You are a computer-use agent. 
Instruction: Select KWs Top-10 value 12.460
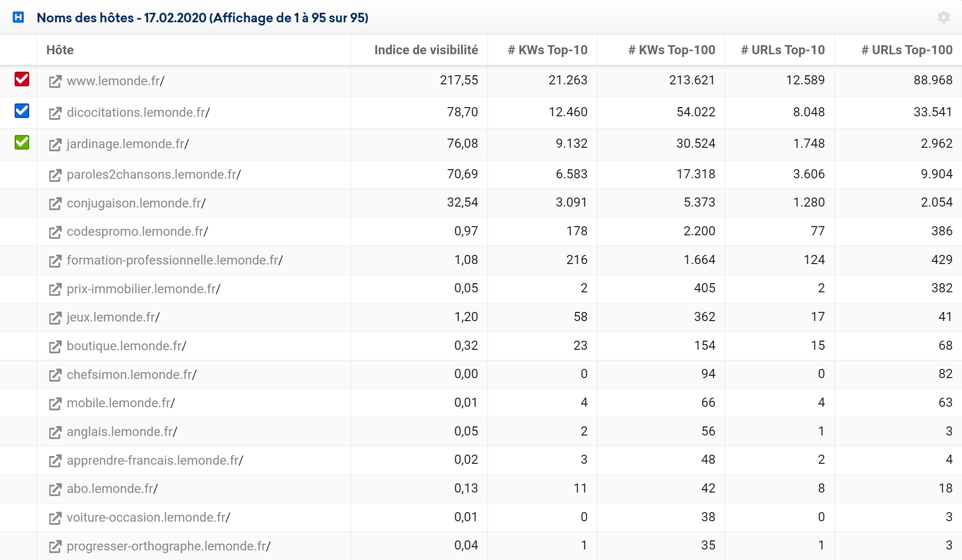[x=568, y=112]
